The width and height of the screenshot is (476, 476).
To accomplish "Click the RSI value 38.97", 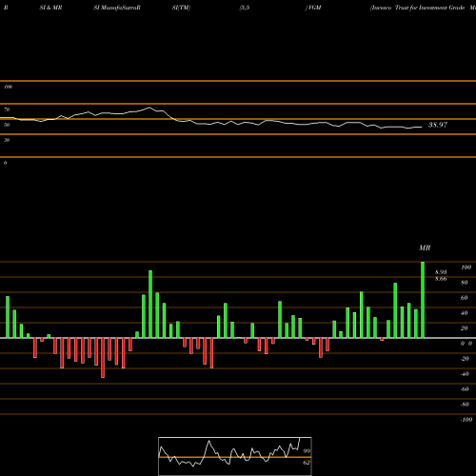I will coord(438,125).
